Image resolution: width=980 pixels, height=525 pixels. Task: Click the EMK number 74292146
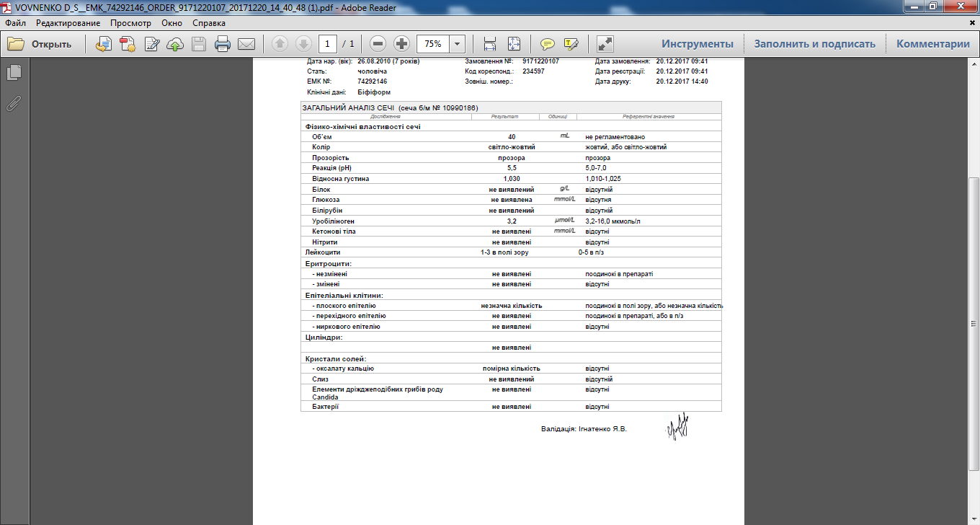[x=373, y=81]
